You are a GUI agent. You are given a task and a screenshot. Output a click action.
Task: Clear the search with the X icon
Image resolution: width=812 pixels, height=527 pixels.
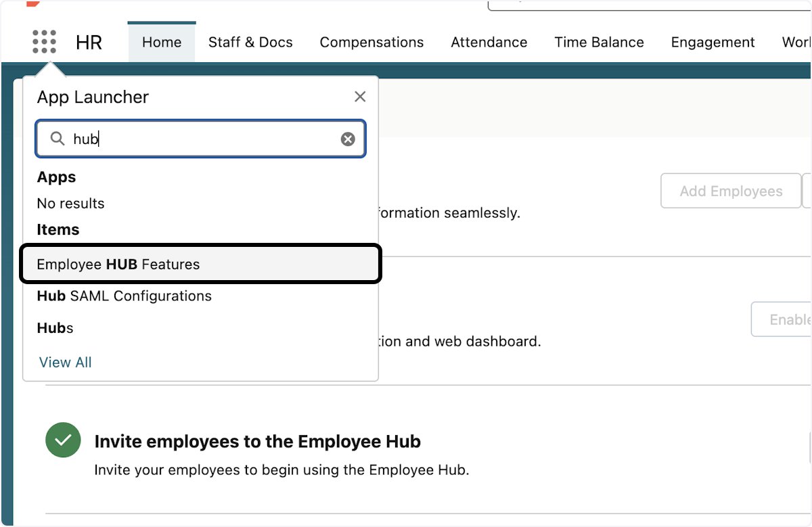(x=348, y=139)
